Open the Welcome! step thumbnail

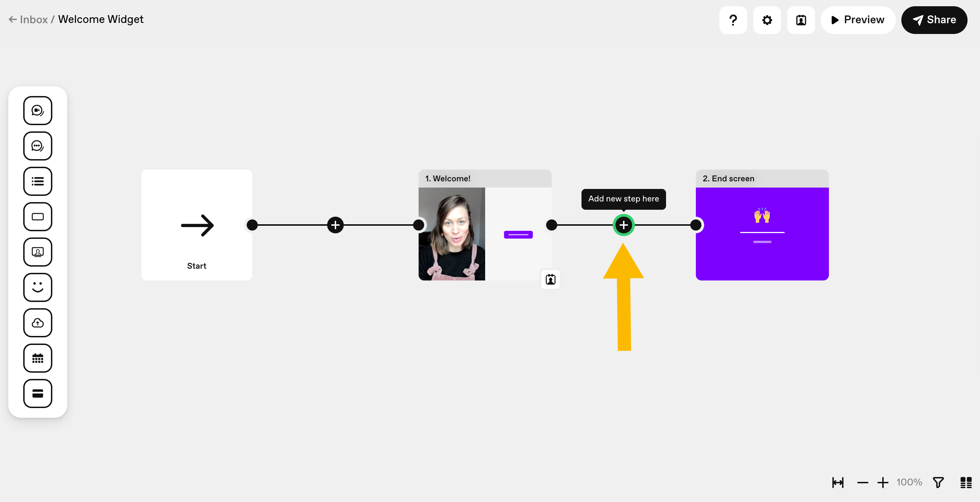485,234
